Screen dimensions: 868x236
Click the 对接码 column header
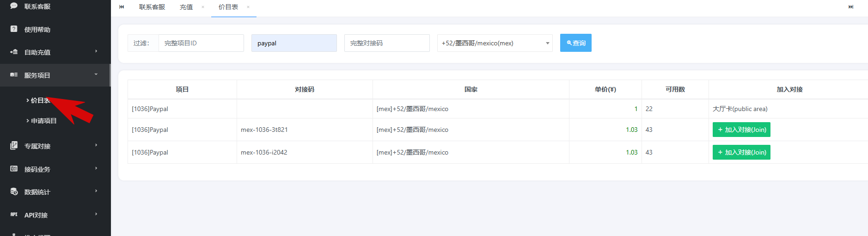click(305, 89)
